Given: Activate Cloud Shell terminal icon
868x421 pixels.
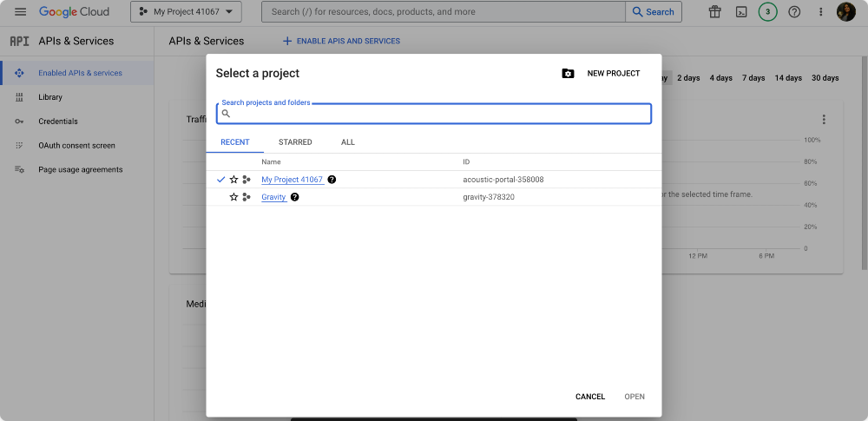Looking at the screenshot, I should pyautogui.click(x=741, y=11).
